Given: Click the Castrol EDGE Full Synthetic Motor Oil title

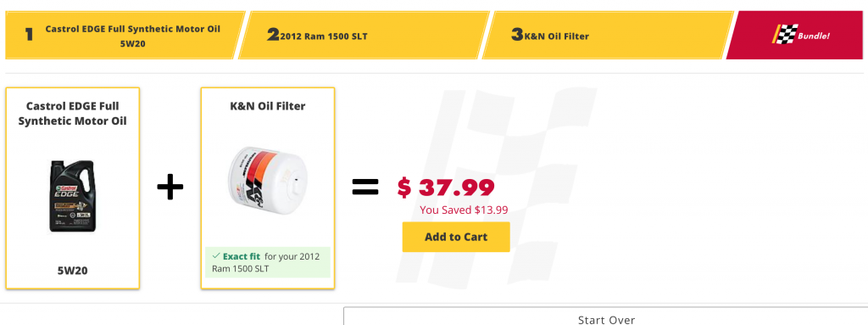Looking at the screenshot, I should point(73,113).
